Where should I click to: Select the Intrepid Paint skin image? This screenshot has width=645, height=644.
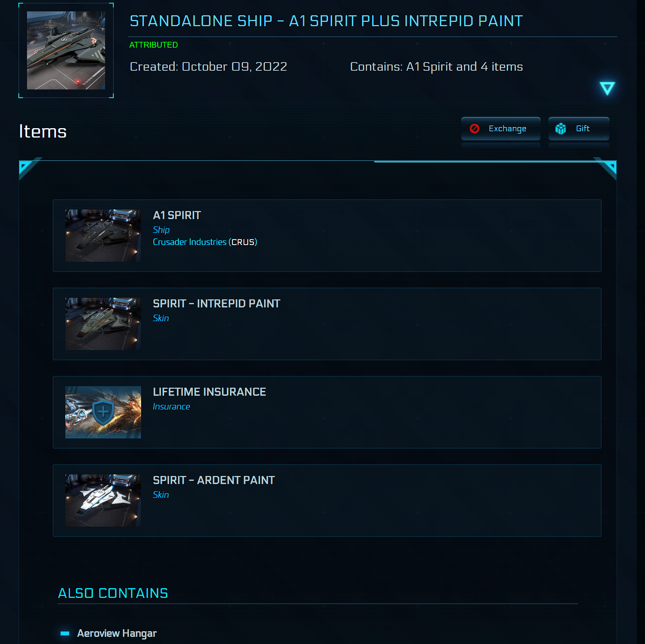(x=103, y=324)
